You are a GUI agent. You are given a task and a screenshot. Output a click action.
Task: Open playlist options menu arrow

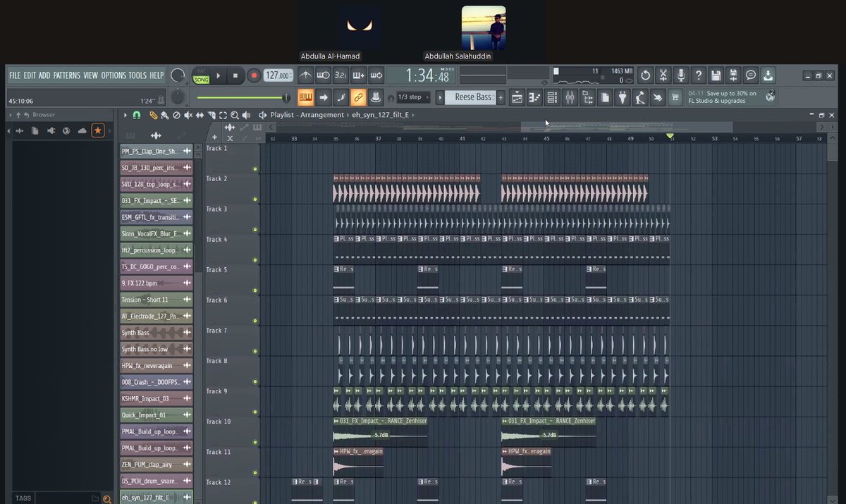coord(125,115)
